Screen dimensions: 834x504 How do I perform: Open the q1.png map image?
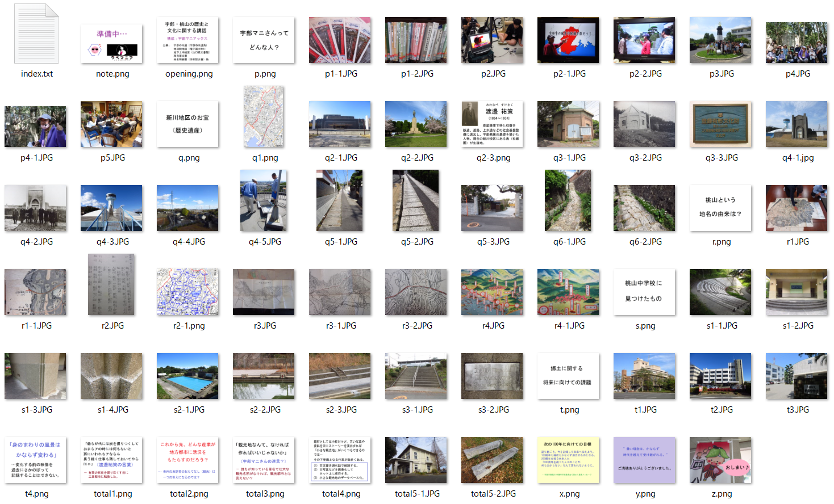[x=264, y=117]
